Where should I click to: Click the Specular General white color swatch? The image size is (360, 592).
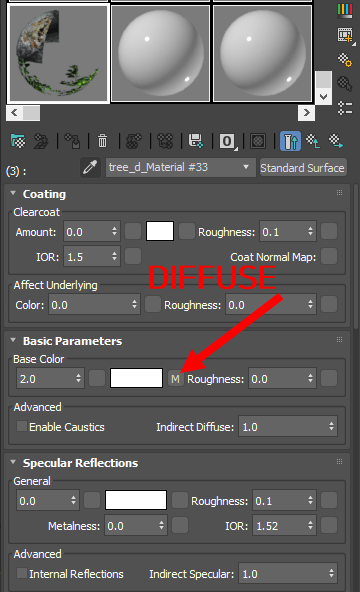pos(136,500)
